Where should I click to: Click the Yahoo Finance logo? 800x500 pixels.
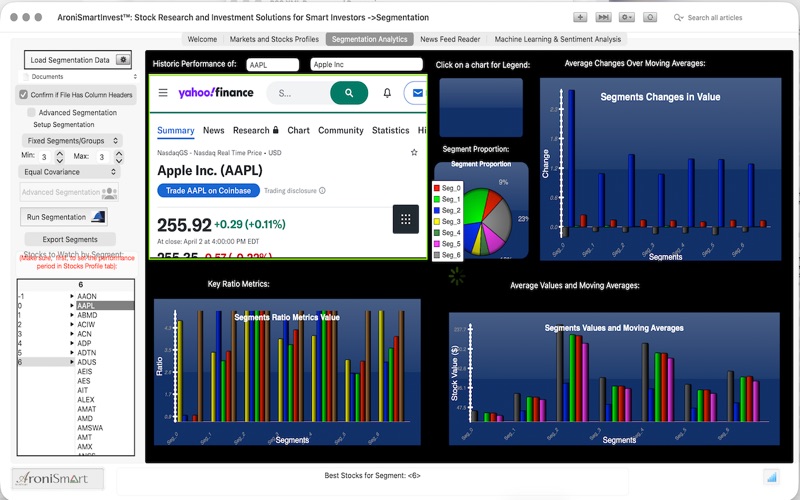click(216, 93)
